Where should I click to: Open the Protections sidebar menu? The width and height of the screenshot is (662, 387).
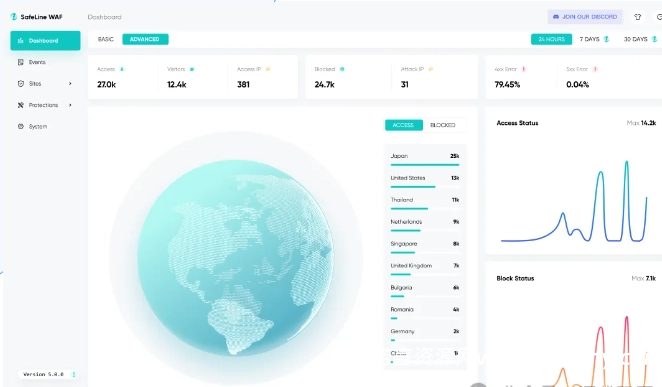pos(45,105)
